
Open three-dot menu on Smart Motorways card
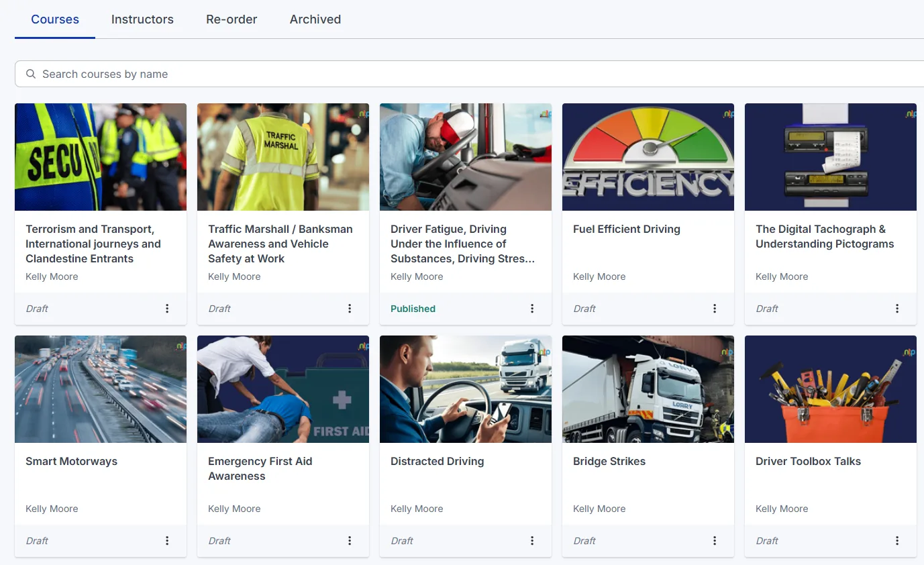pos(167,541)
